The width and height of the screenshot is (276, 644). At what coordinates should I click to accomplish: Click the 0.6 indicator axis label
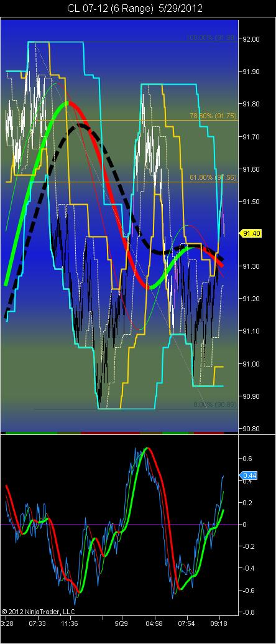(247, 459)
